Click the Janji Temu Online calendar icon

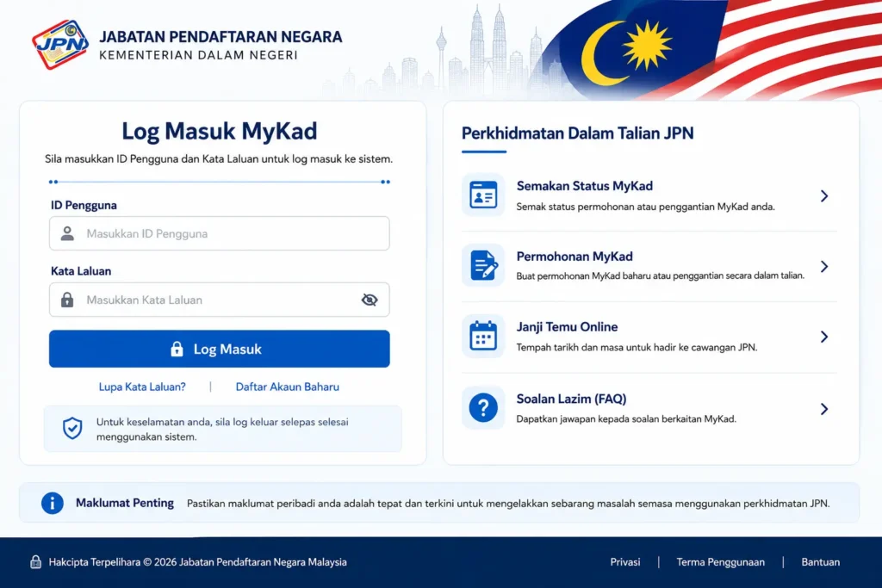[x=483, y=336]
